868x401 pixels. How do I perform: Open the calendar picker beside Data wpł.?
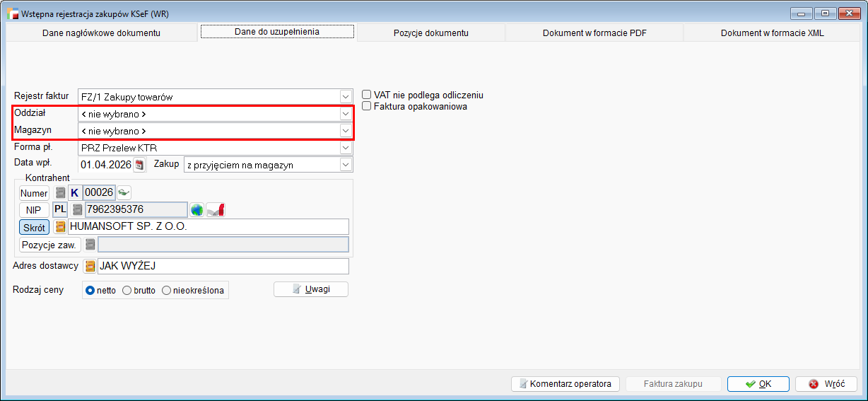(x=139, y=165)
